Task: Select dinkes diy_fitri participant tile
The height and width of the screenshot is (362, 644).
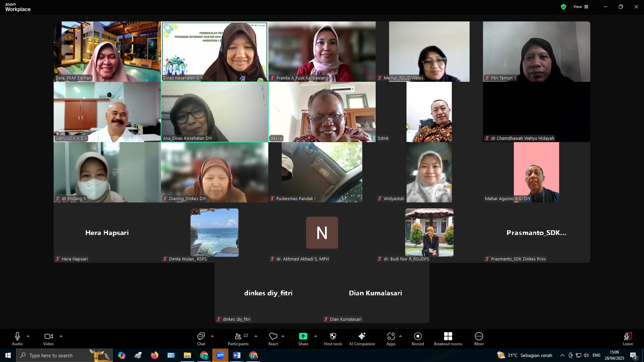Action: tap(268, 293)
